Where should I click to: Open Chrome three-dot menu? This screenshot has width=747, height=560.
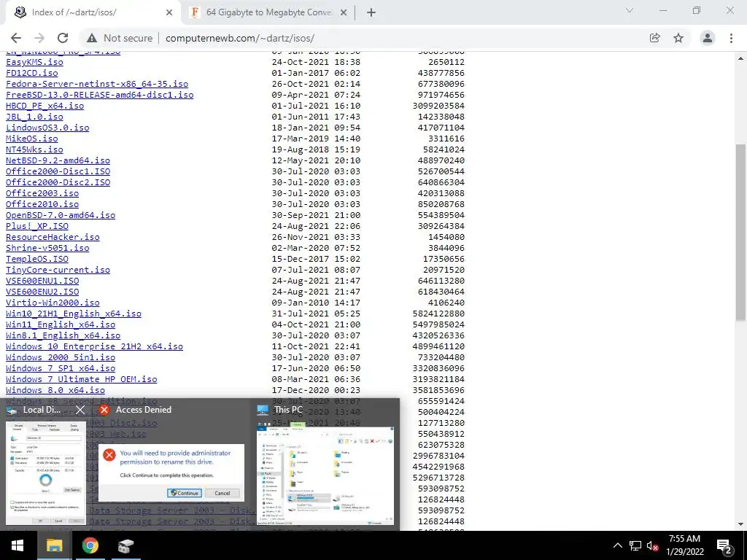click(x=731, y=38)
